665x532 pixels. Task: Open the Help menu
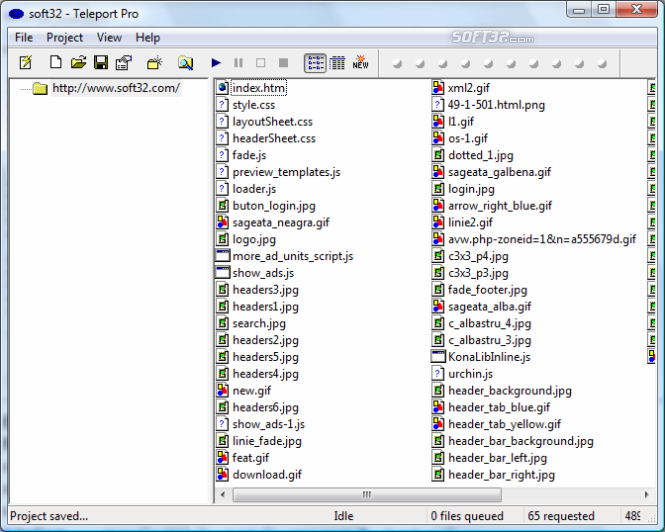pyautogui.click(x=148, y=37)
